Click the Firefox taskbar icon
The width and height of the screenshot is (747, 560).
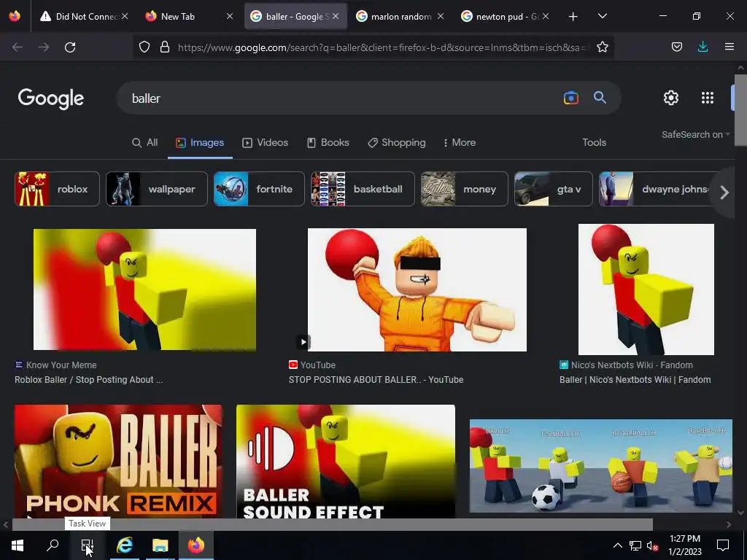(196, 545)
